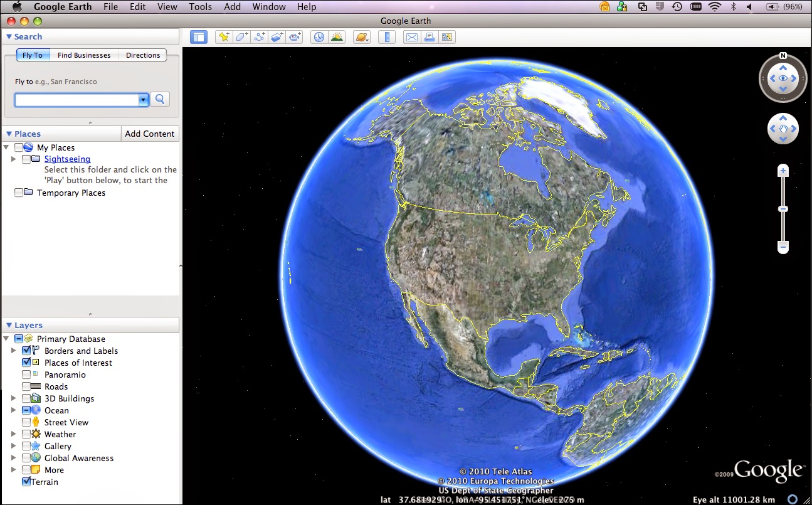Switch to the Find Businesses tab
The image size is (812, 505).
(x=84, y=55)
